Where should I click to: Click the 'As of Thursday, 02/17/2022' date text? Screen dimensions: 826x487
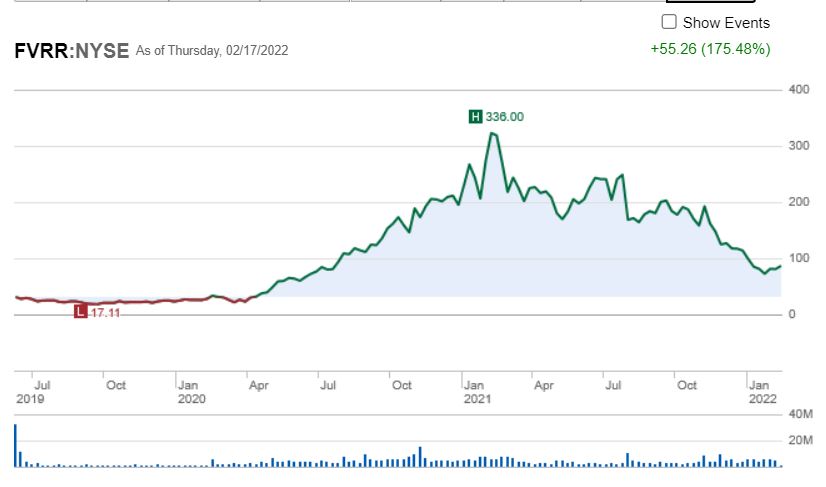pos(212,51)
